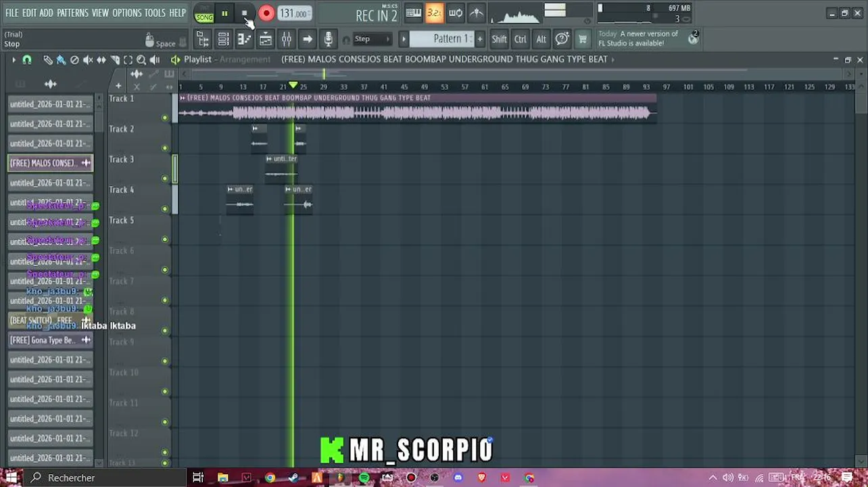Click the typing keyboard to piano icon
This screenshot has height=487, width=868.
click(x=414, y=13)
